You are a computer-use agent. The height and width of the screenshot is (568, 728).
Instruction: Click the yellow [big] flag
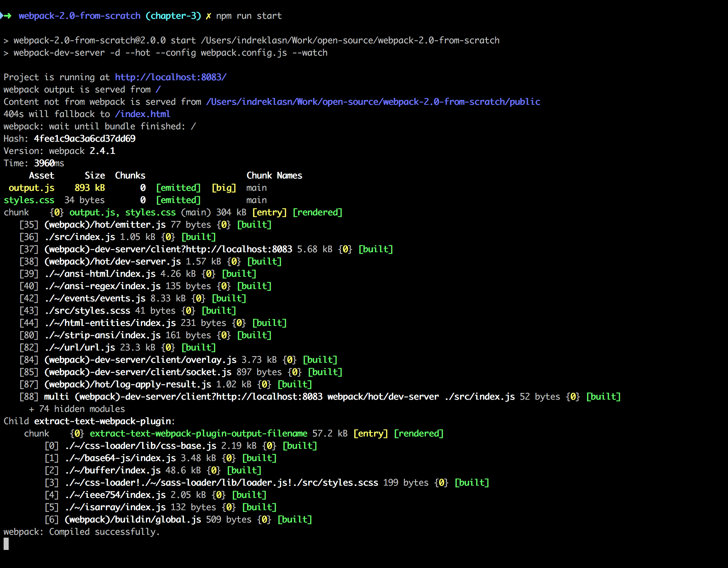(x=224, y=188)
